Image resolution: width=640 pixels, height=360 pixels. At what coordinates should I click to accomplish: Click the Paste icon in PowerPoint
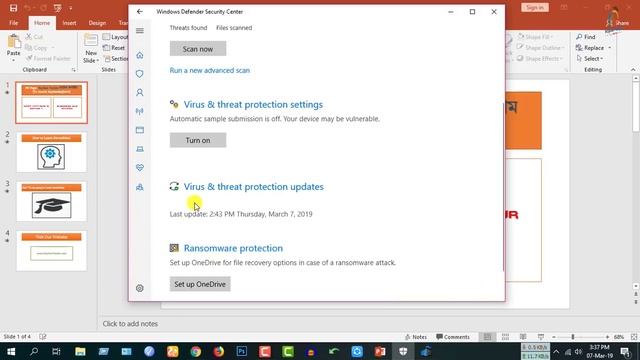[x=13, y=42]
